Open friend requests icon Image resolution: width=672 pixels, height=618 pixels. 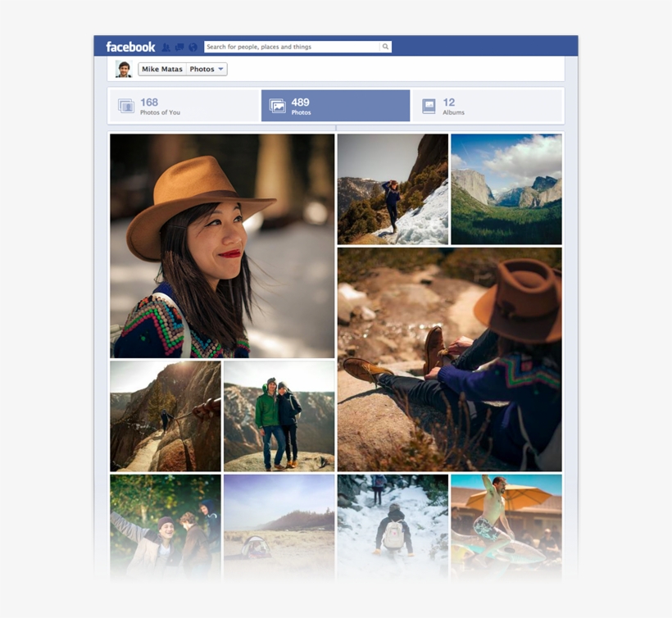166,48
